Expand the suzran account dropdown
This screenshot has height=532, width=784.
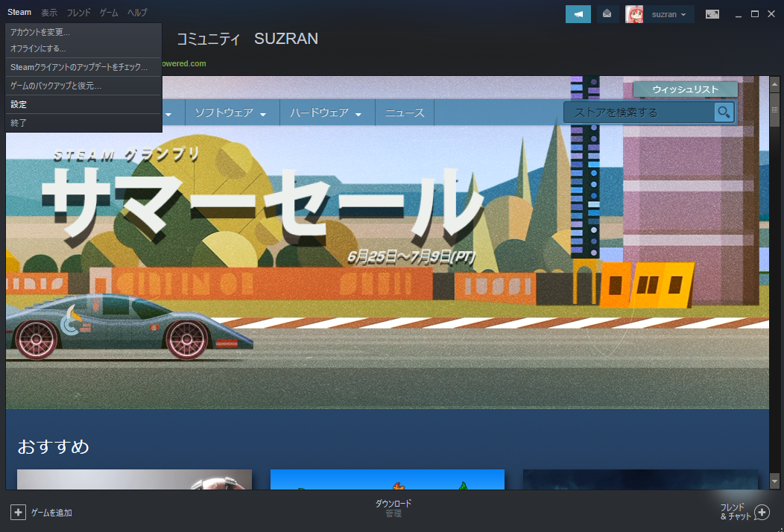(x=683, y=14)
